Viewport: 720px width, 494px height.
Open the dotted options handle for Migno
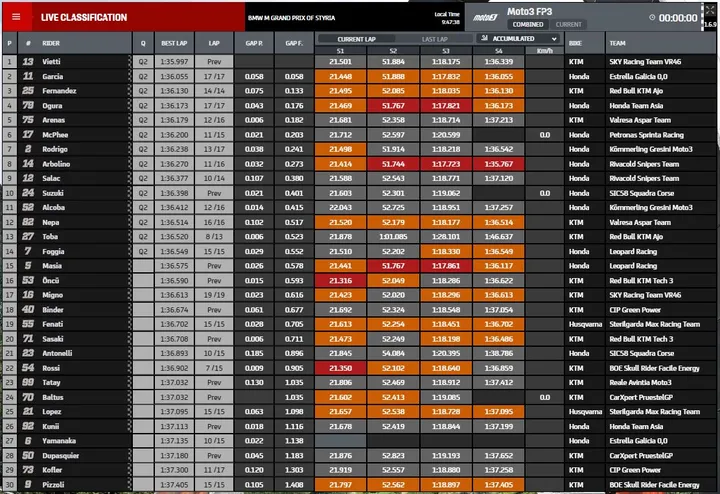pos(129,295)
